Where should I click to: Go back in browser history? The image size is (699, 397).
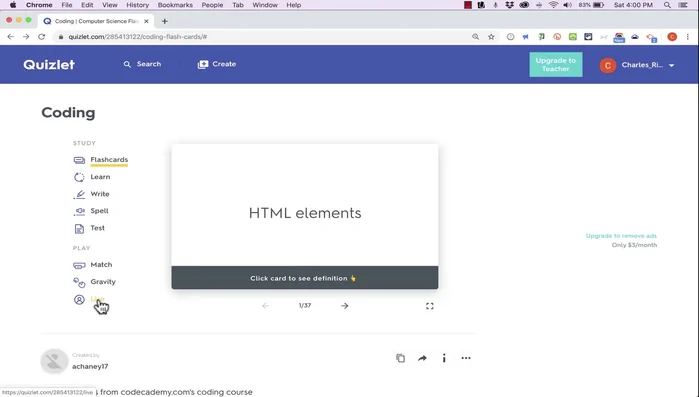pos(10,37)
